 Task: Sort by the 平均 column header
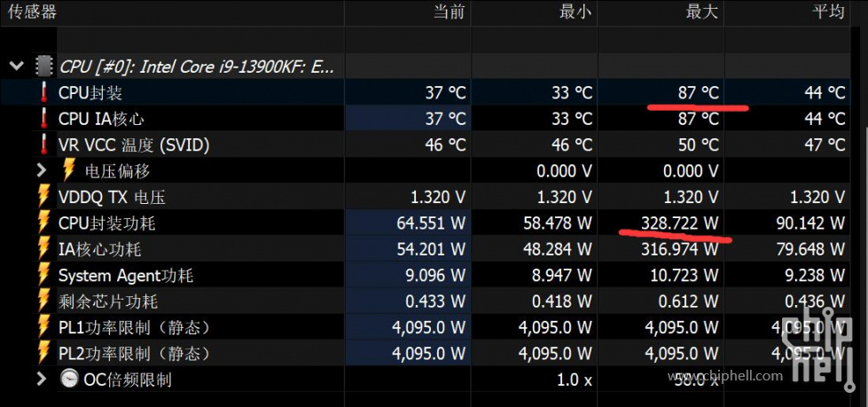coord(829,12)
